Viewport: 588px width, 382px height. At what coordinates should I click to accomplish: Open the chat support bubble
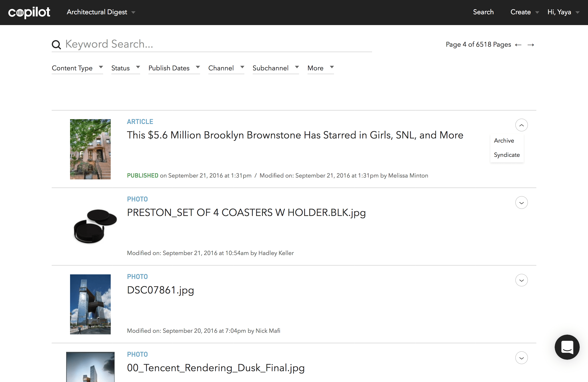point(567,347)
